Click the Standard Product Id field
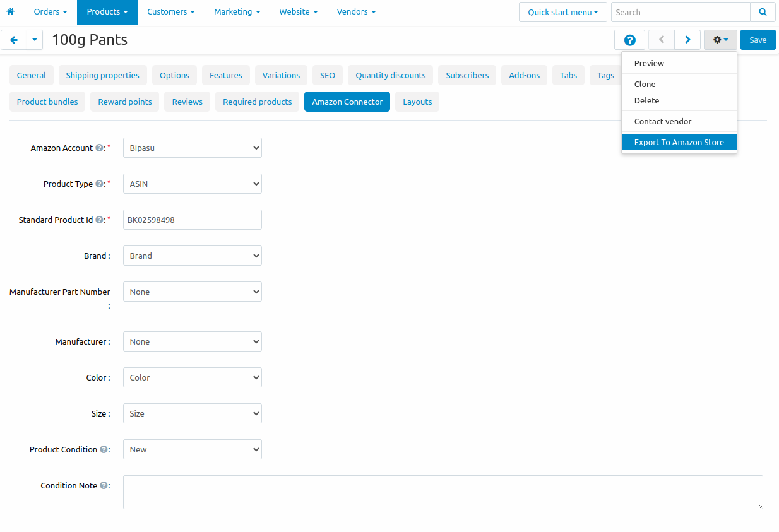This screenshot has width=779, height=532. (x=192, y=220)
